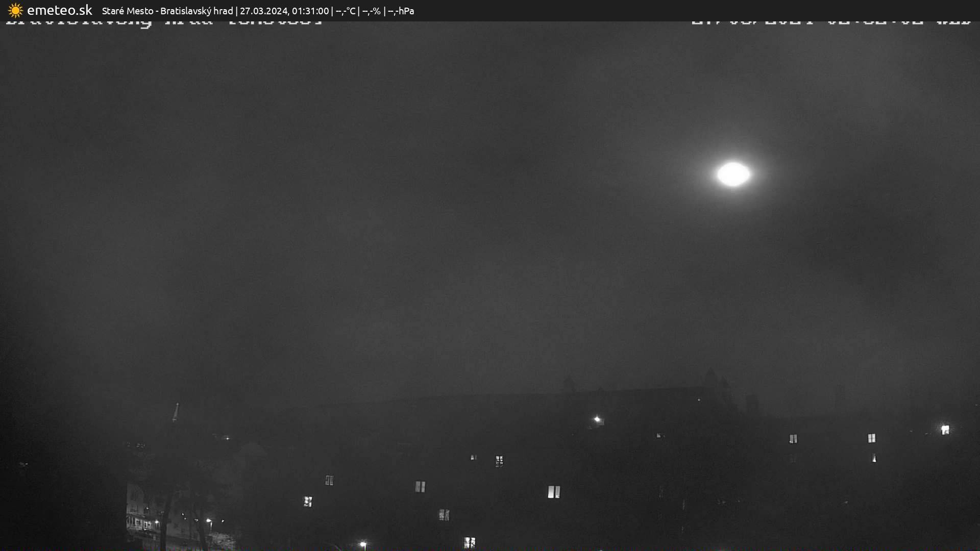Click the 01:31:00 time stamp in header
This screenshot has width=980, height=551.
tap(310, 11)
